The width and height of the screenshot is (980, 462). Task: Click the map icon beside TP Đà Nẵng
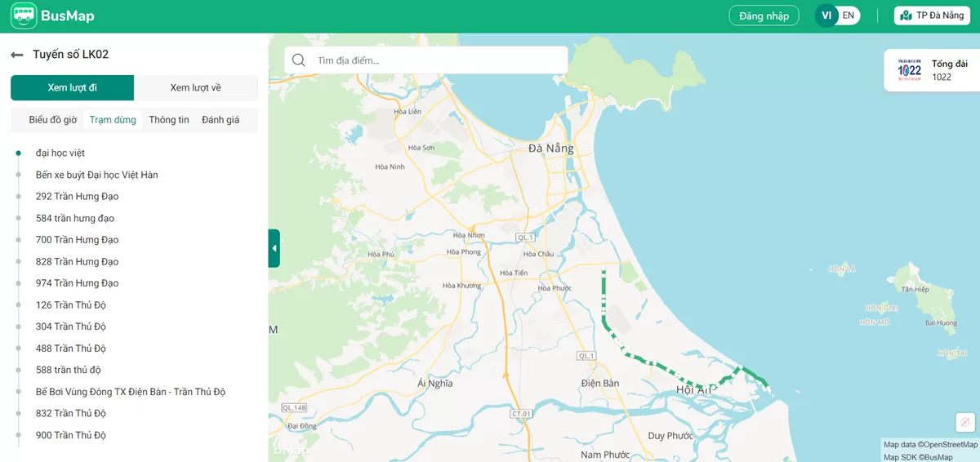pos(906,16)
